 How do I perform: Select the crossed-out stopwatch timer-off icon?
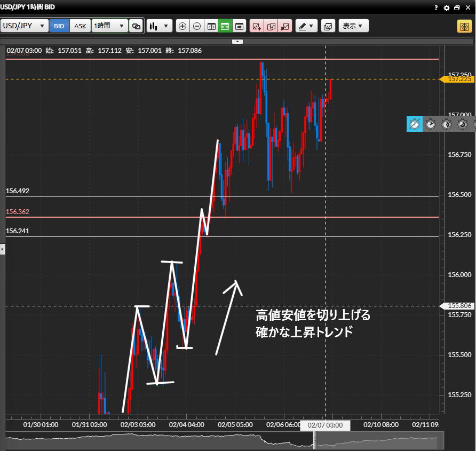tap(414, 124)
